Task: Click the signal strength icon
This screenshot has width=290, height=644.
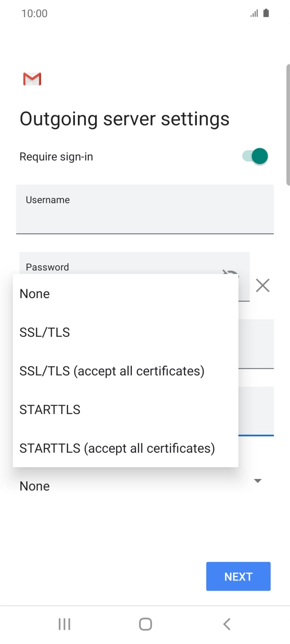Action: point(254,13)
